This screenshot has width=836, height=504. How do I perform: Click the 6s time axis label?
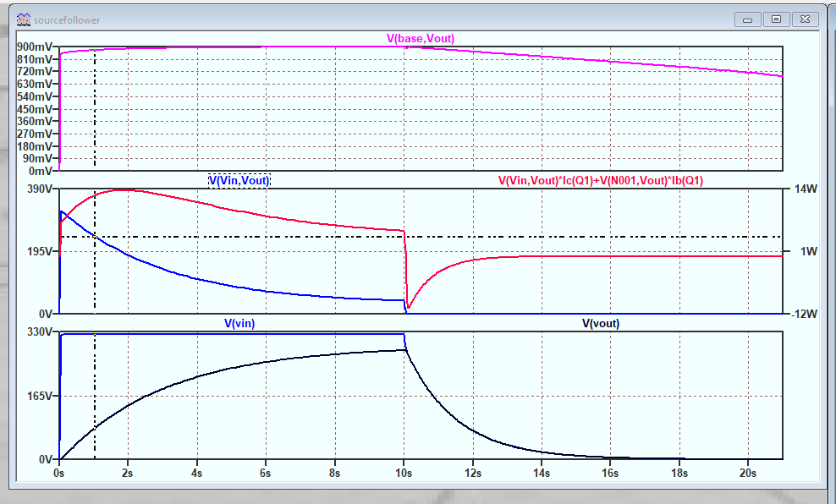(x=265, y=473)
